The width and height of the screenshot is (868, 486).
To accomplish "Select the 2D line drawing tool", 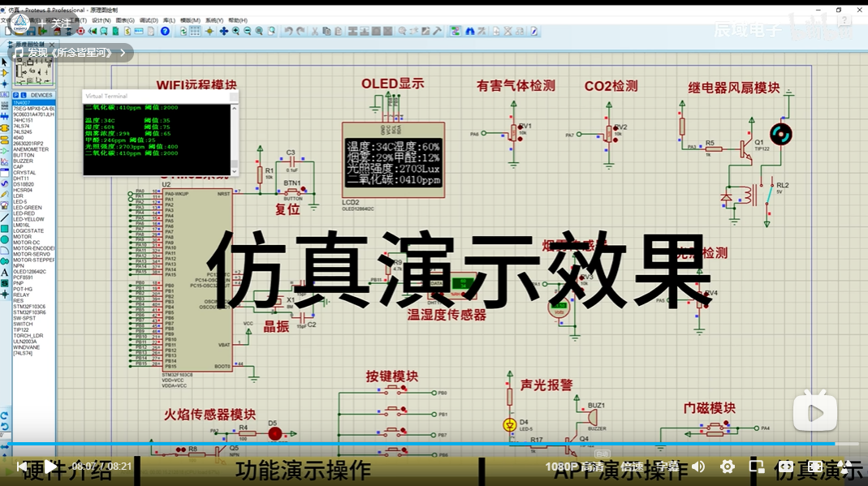I will tap(4, 217).
